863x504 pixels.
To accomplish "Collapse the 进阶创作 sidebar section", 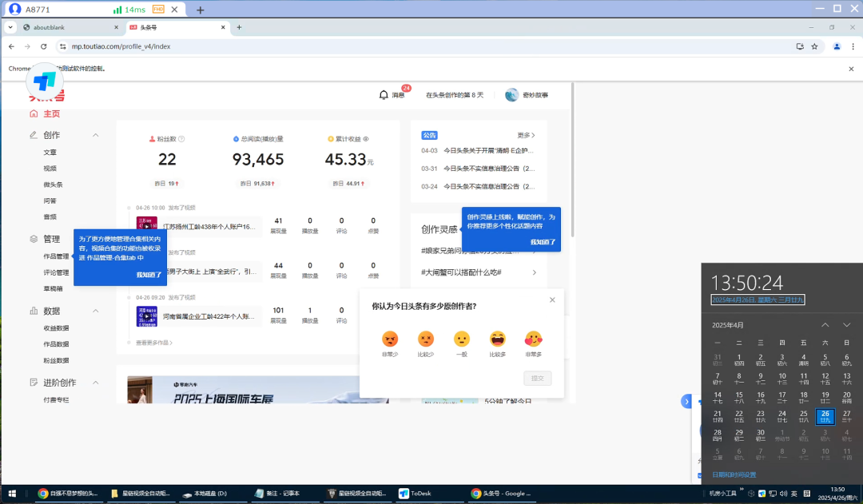I will click(95, 383).
